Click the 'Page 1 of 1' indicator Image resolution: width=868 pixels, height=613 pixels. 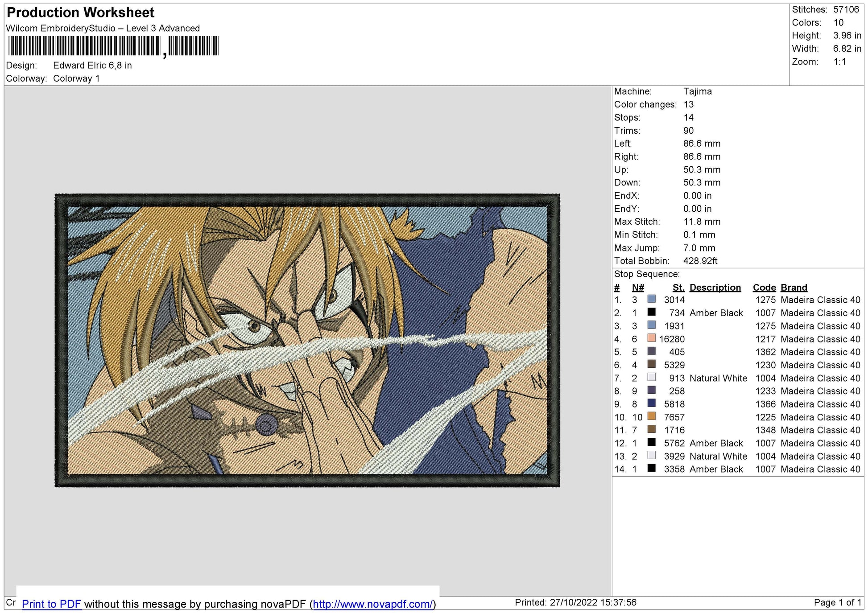pyautogui.click(x=837, y=603)
